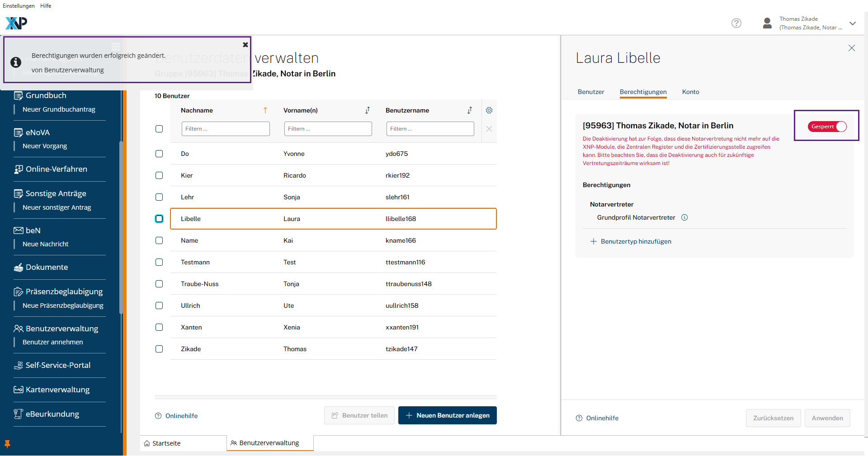The height and width of the screenshot is (456, 868).
Task: Tick the select-all checkbox in filter row
Action: tap(159, 129)
